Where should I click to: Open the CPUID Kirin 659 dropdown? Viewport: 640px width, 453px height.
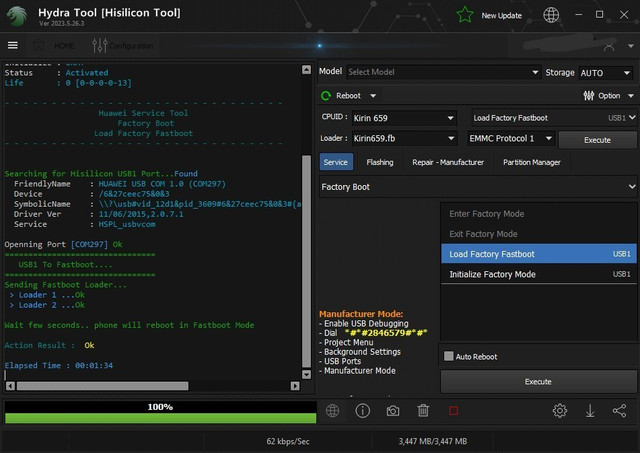click(404, 118)
